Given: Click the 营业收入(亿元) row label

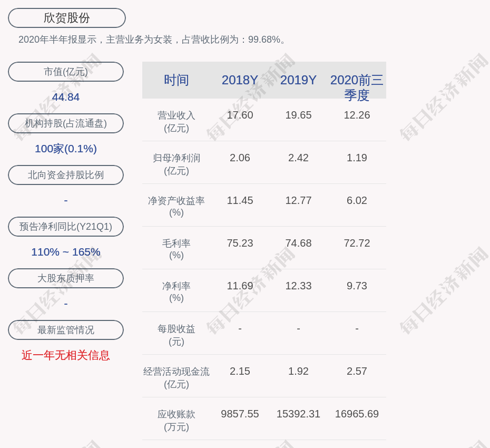Looking at the screenshot, I should click(x=177, y=121).
